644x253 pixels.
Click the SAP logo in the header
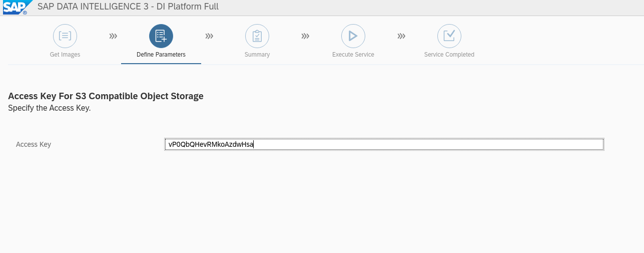[x=15, y=7]
